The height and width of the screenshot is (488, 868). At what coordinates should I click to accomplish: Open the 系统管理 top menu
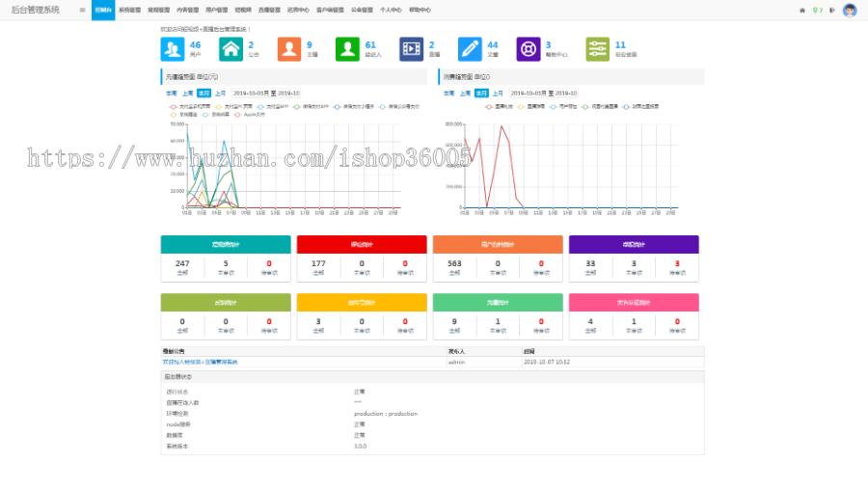coord(129,10)
